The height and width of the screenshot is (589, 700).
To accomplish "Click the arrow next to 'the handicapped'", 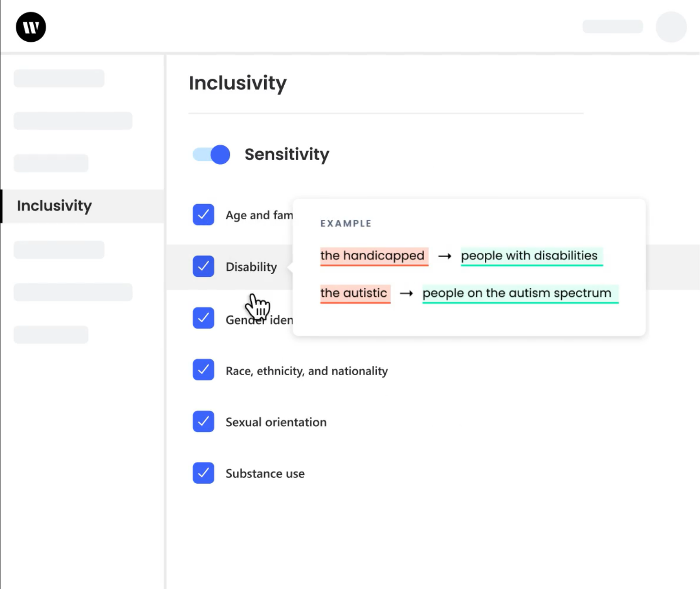I will (x=445, y=256).
